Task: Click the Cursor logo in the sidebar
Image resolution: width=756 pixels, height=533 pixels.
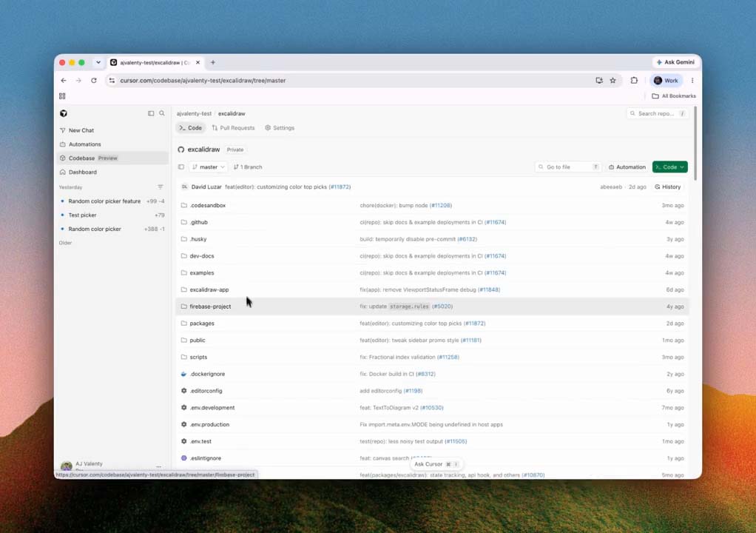Action: point(63,113)
